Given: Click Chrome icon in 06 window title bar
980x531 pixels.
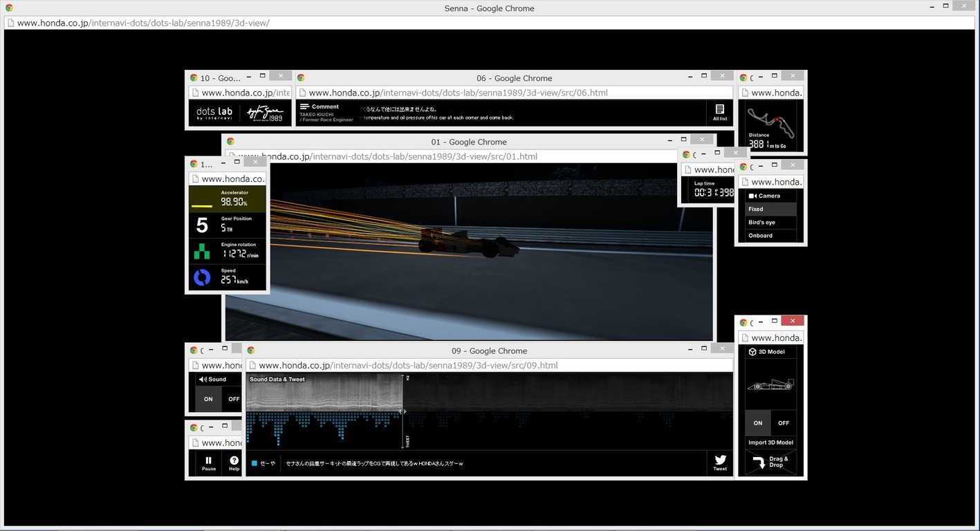Looking at the screenshot, I should pyautogui.click(x=301, y=77).
